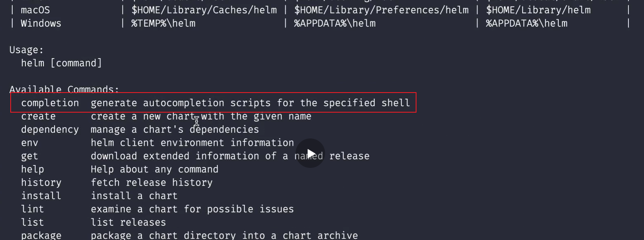Click the 'helm [command]' usage line
The height and width of the screenshot is (240, 644).
61,63
